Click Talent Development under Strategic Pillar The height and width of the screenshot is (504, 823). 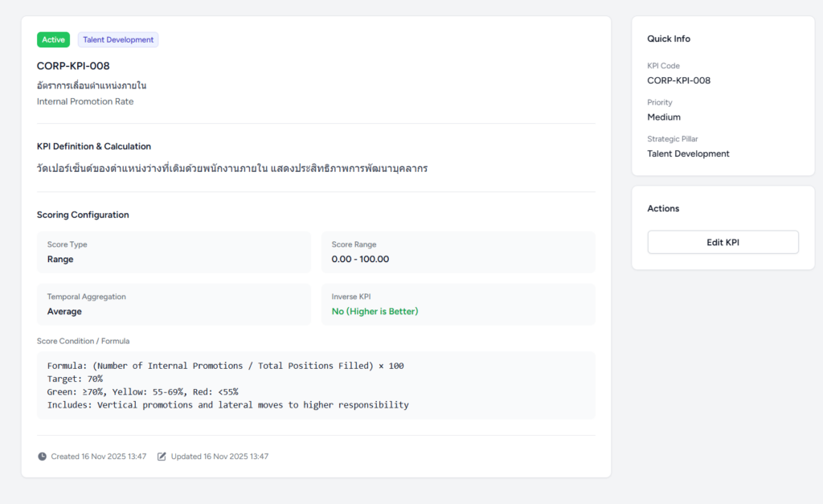click(688, 154)
